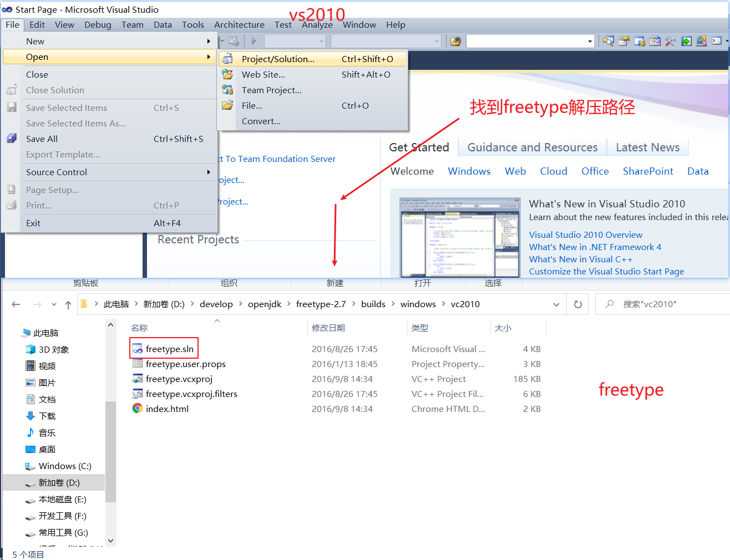This screenshot has width=730, height=560.
Task: Select the freetype.sln file
Action: [169, 349]
